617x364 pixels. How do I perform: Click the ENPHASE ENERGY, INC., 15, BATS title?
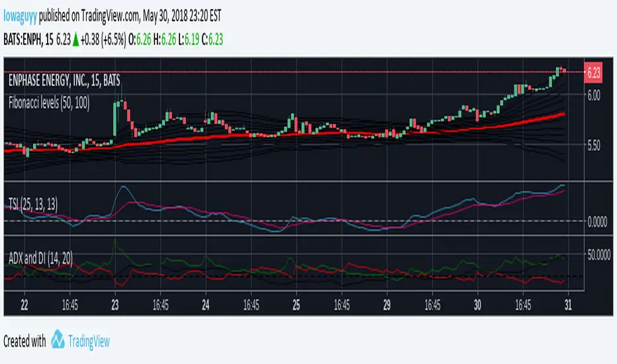[64, 81]
